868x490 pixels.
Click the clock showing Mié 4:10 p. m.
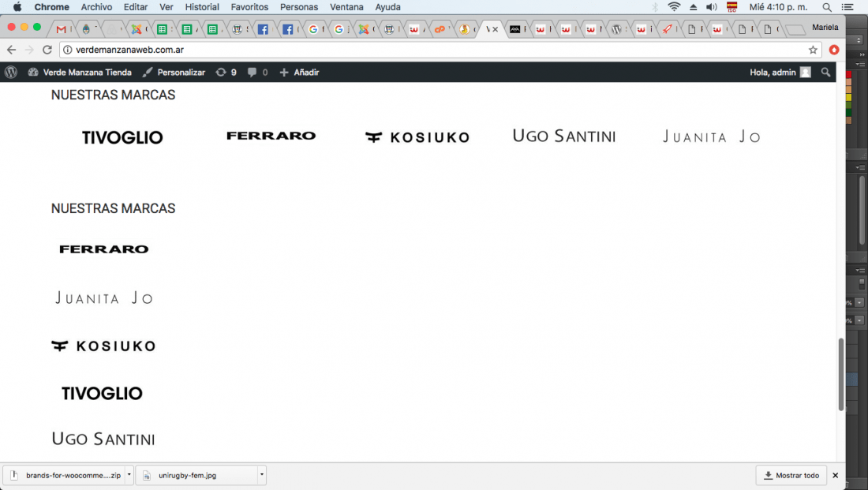click(778, 7)
